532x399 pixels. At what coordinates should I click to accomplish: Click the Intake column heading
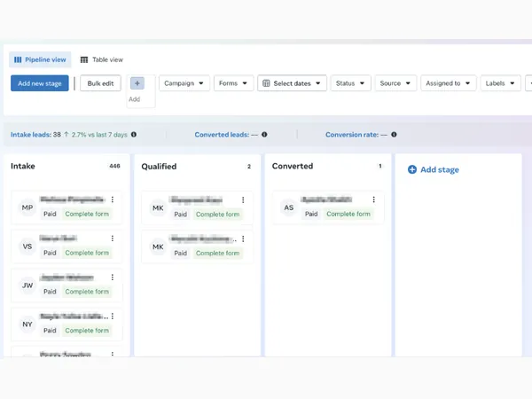pos(23,167)
